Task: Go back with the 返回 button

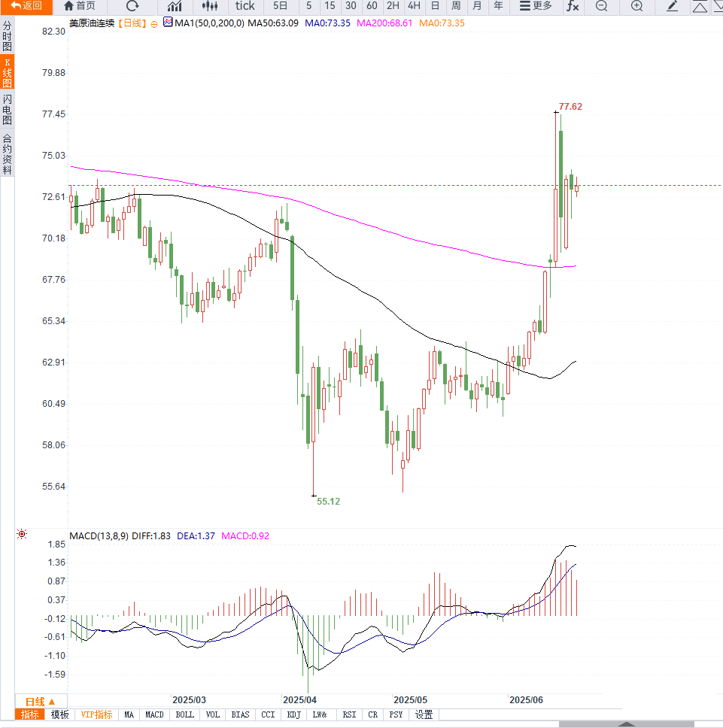Action: [x=26, y=6]
